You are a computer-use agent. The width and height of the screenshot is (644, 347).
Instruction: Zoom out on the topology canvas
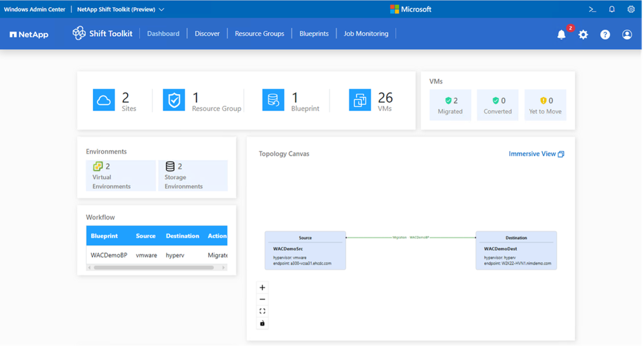click(x=262, y=299)
